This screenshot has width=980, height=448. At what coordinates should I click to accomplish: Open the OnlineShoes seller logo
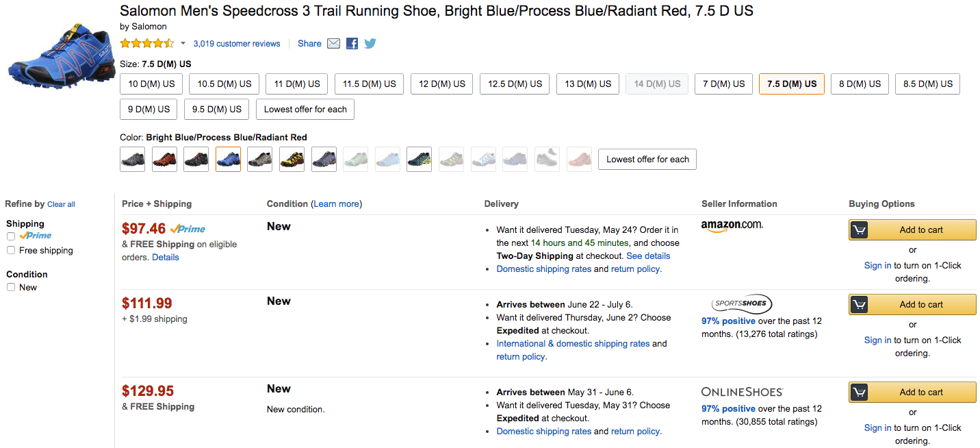743,392
